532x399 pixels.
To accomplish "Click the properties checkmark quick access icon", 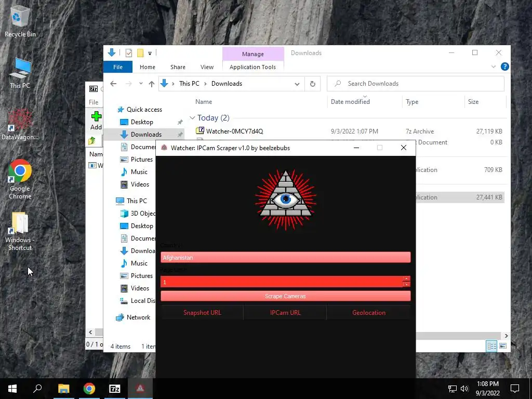I will click(129, 53).
